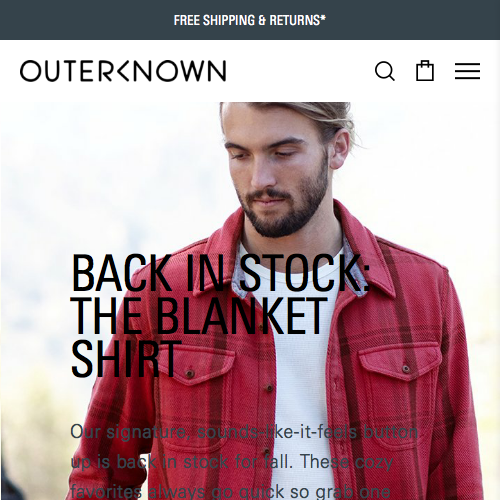Image resolution: width=500 pixels, height=500 pixels.
Task: Open the shopping bag cart icon
Action: click(x=425, y=71)
